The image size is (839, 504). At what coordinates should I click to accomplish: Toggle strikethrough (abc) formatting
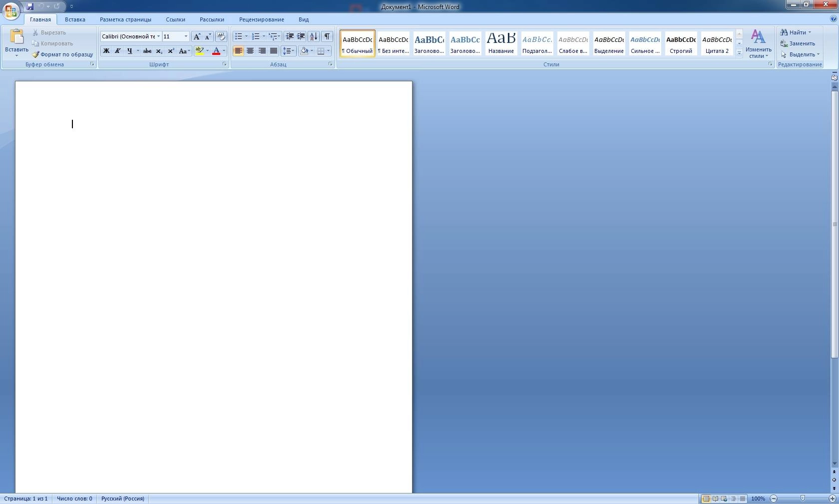(x=147, y=51)
